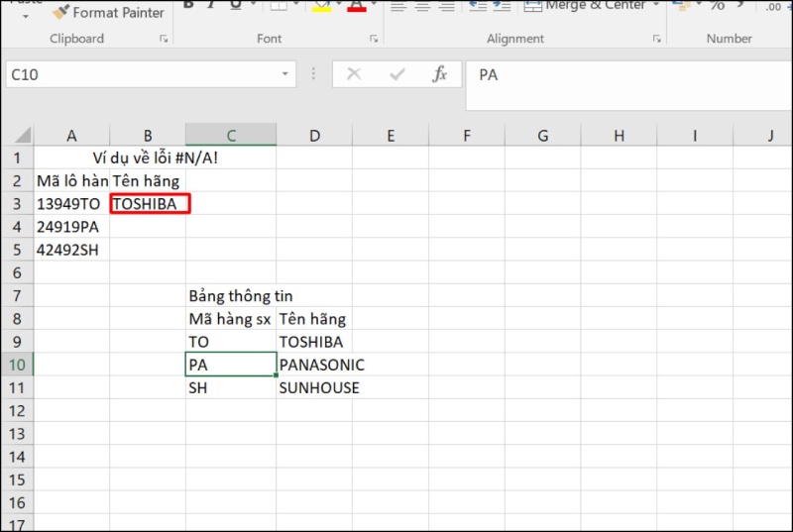Select row 7 header

16,295
